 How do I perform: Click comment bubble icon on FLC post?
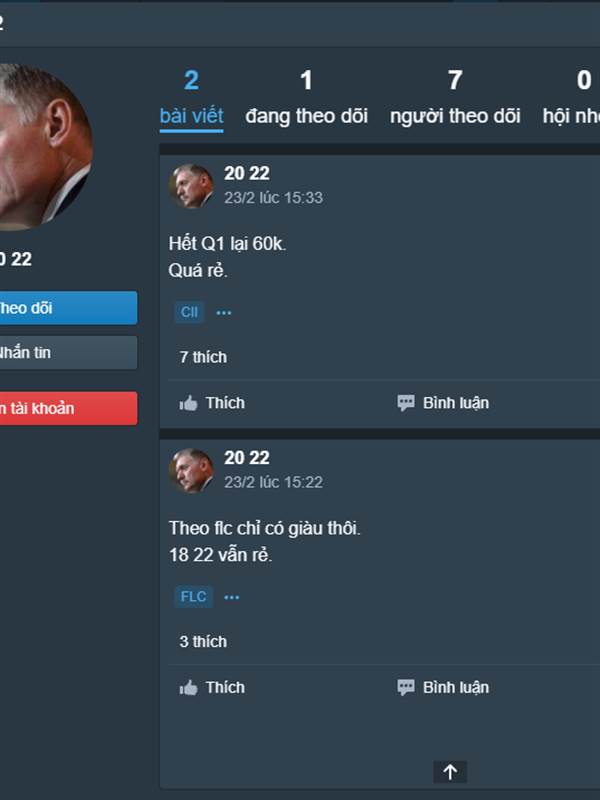click(x=406, y=687)
